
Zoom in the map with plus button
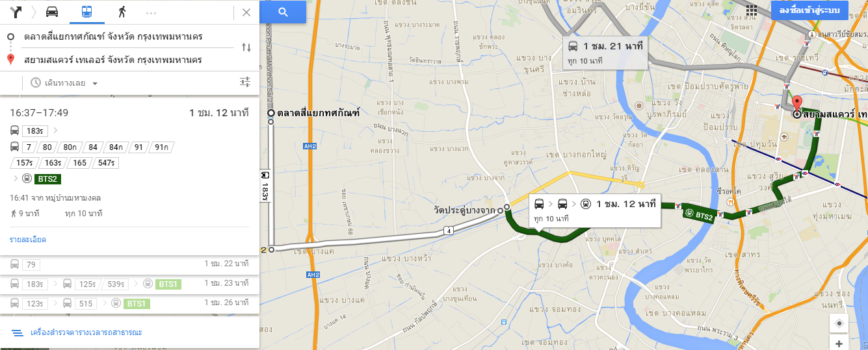pyautogui.click(x=839, y=344)
